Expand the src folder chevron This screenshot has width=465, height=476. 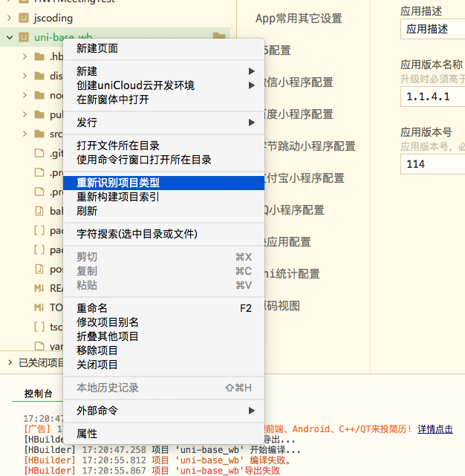tap(25, 134)
